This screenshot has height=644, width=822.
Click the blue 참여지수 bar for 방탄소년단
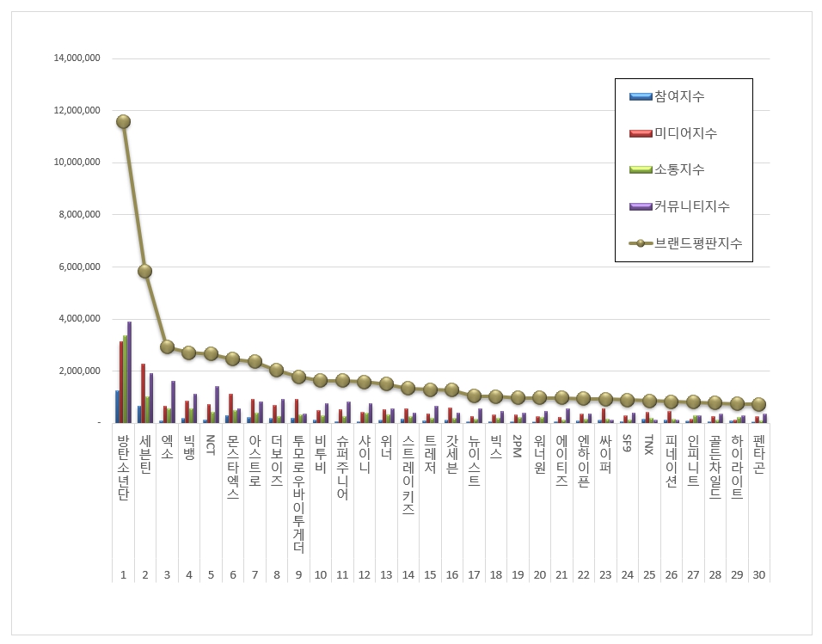[x=118, y=407]
